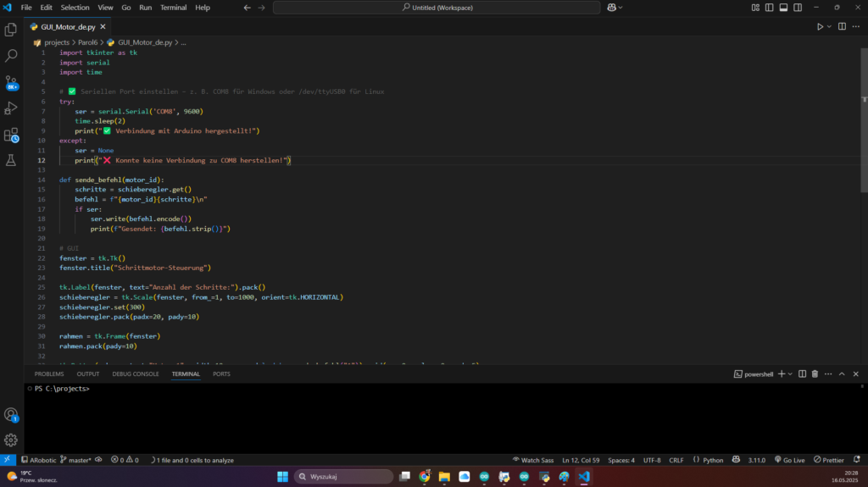
Task: Change indentation Spaces: 4
Action: tap(621, 460)
